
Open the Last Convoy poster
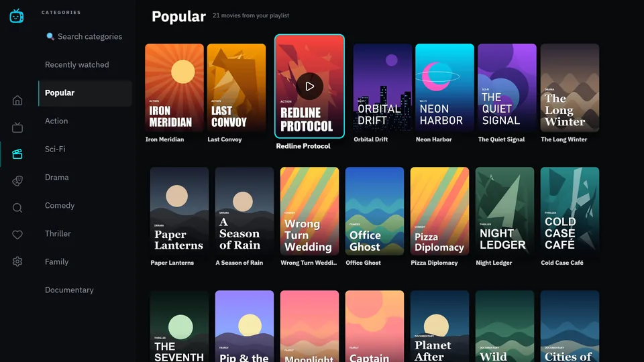coord(236,88)
